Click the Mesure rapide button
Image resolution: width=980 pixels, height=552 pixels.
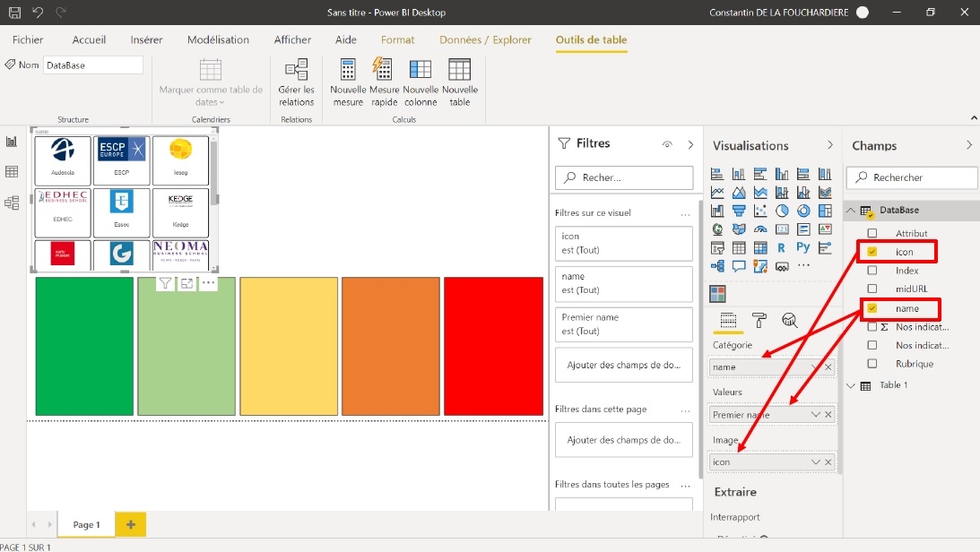point(384,82)
